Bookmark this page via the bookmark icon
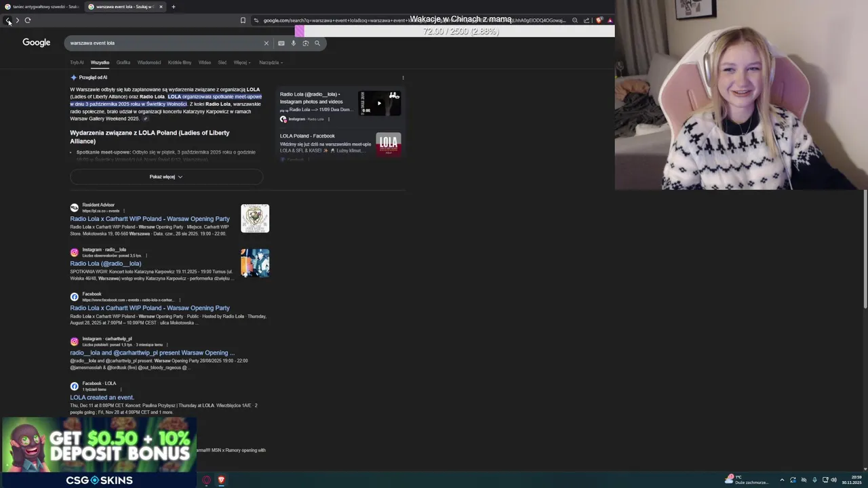This screenshot has width=868, height=488. (243, 20)
